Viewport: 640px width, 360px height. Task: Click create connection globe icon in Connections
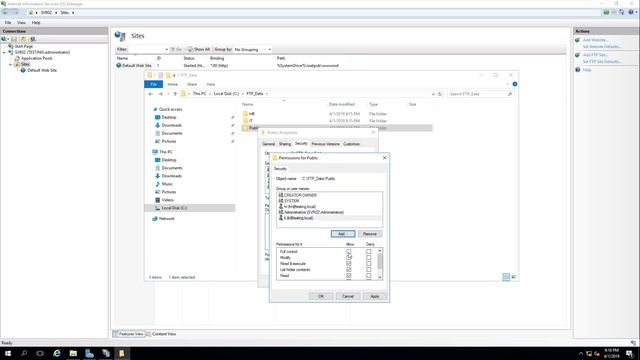point(4,39)
